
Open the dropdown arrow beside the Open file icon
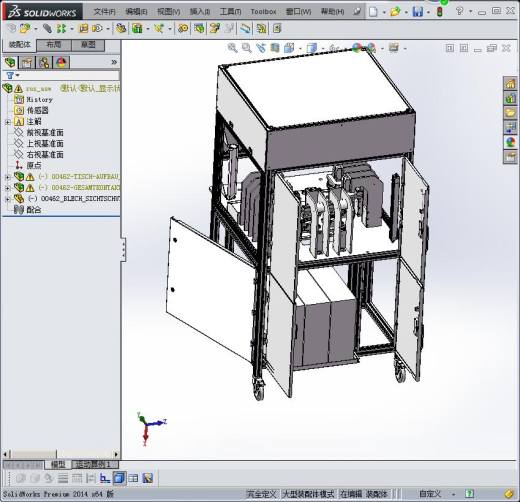[406, 12]
